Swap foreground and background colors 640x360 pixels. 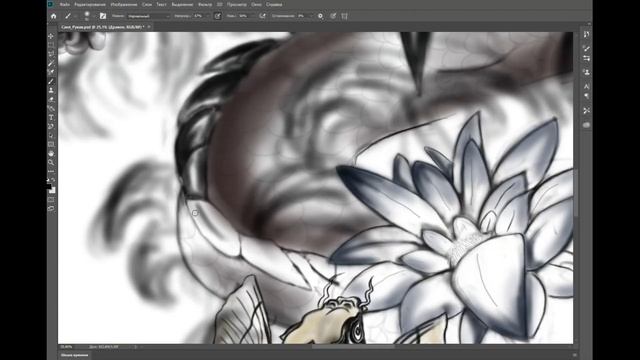click(53, 180)
